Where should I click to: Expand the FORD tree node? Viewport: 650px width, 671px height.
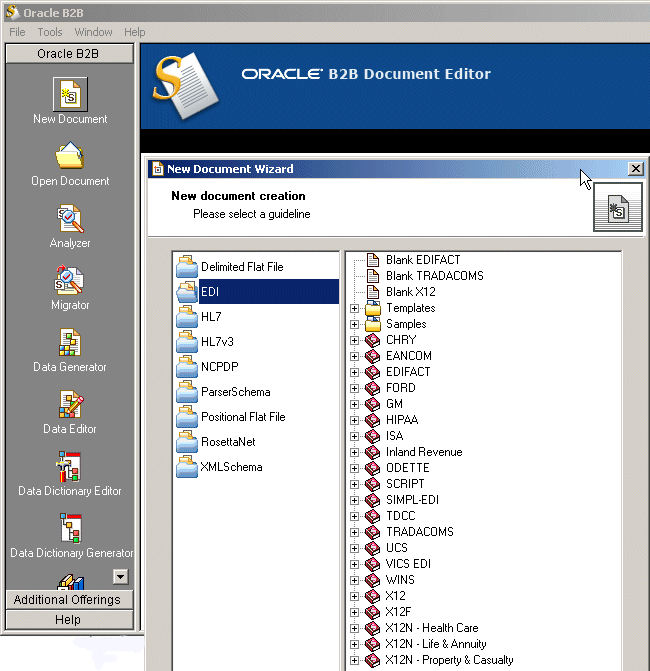[x=354, y=388]
